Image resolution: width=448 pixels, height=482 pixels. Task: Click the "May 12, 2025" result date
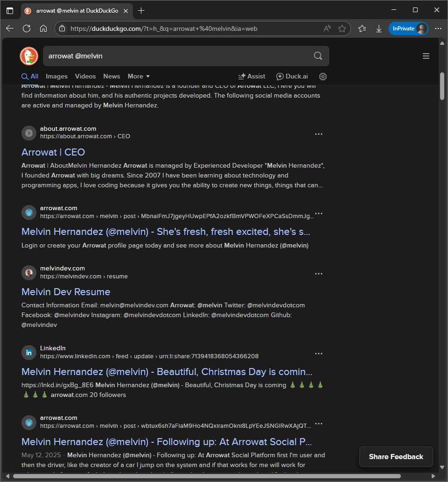tap(41, 455)
